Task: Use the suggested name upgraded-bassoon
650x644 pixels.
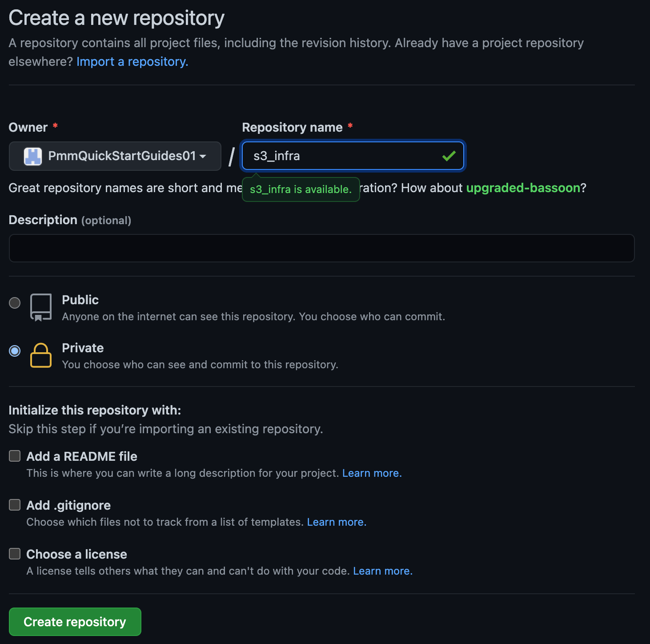Action: click(523, 188)
